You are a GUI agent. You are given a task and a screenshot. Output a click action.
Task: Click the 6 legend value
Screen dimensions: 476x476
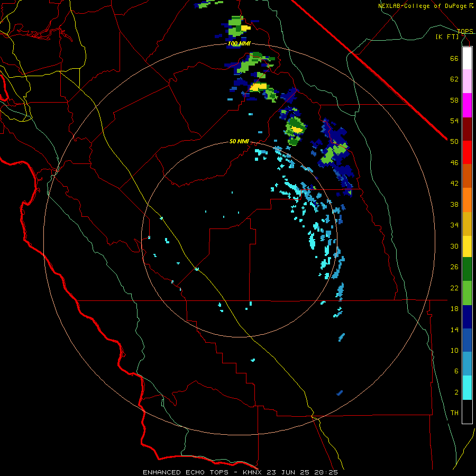(456, 371)
